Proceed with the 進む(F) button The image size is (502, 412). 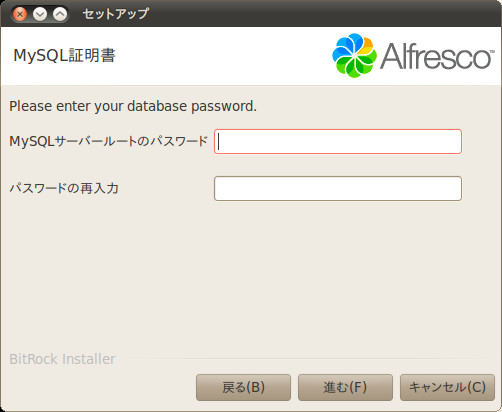pyautogui.click(x=345, y=387)
